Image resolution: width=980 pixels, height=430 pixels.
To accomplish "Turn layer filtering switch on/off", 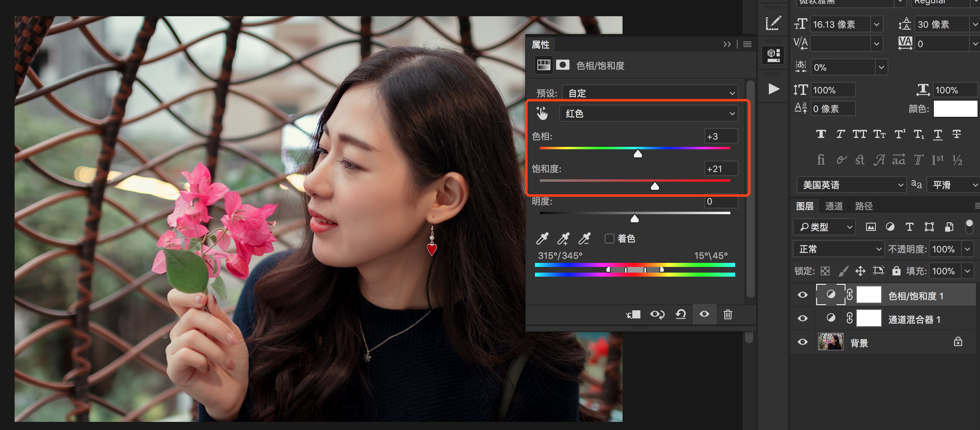I will coord(969,227).
